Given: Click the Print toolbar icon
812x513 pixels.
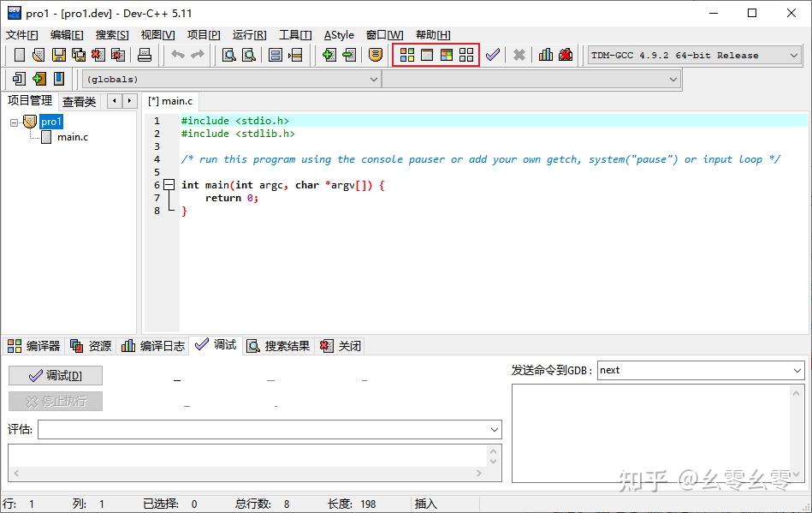Looking at the screenshot, I should tap(145, 55).
